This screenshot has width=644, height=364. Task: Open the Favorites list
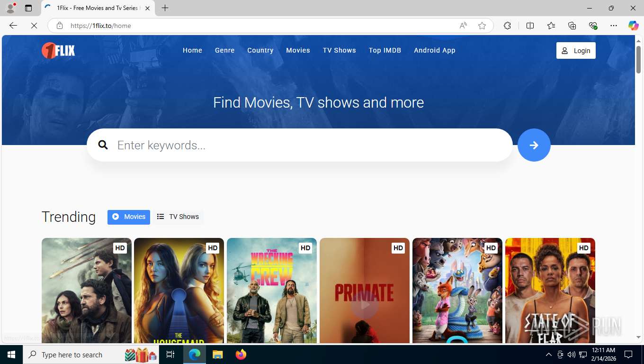[x=551, y=26]
